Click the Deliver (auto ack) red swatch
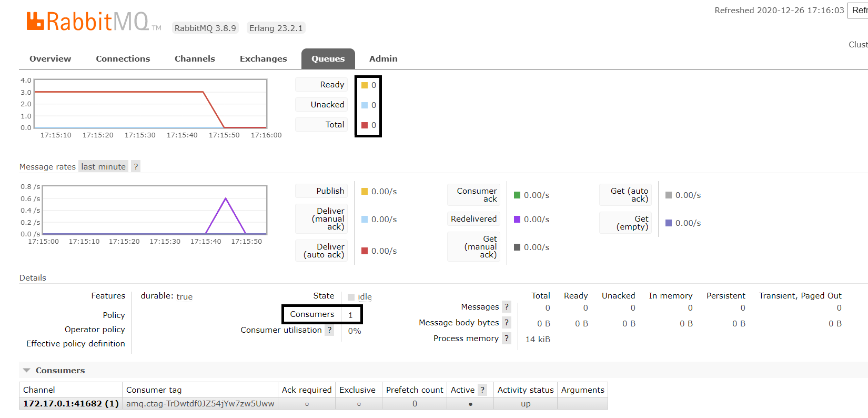868x418 pixels. (365, 251)
